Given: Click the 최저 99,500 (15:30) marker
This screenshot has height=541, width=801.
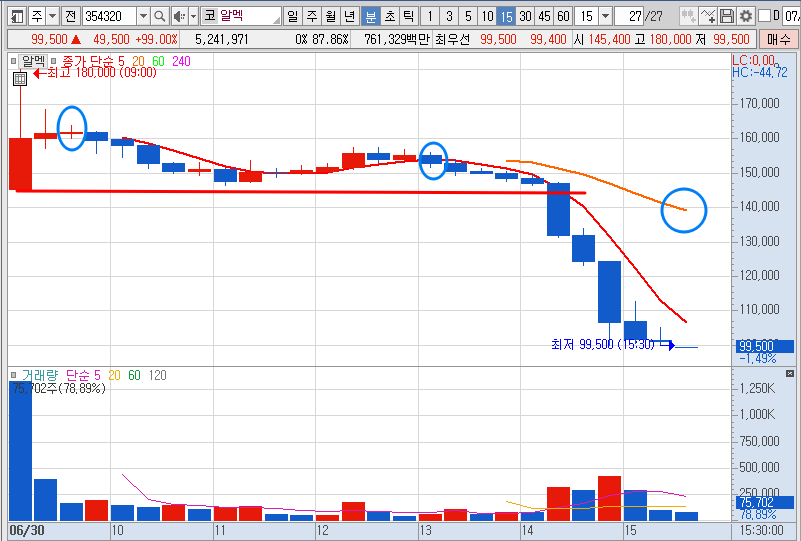Looking at the screenshot, I should (603, 345).
